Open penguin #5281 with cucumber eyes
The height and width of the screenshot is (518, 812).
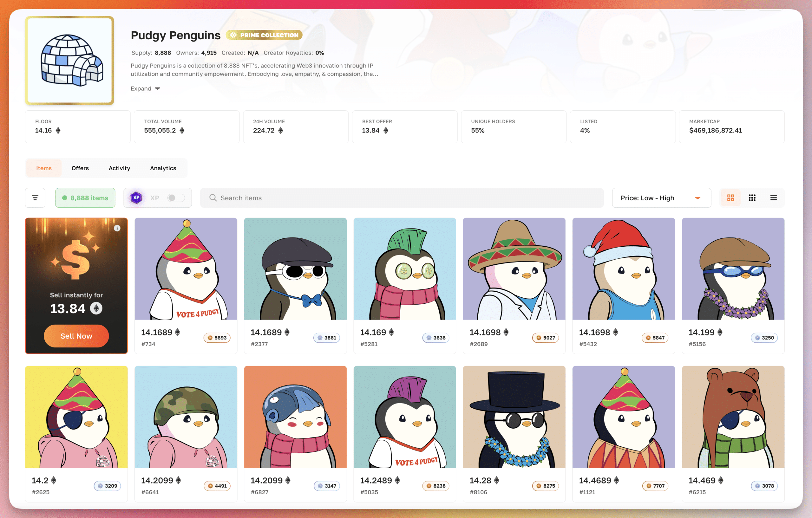click(x=405, y=269)
